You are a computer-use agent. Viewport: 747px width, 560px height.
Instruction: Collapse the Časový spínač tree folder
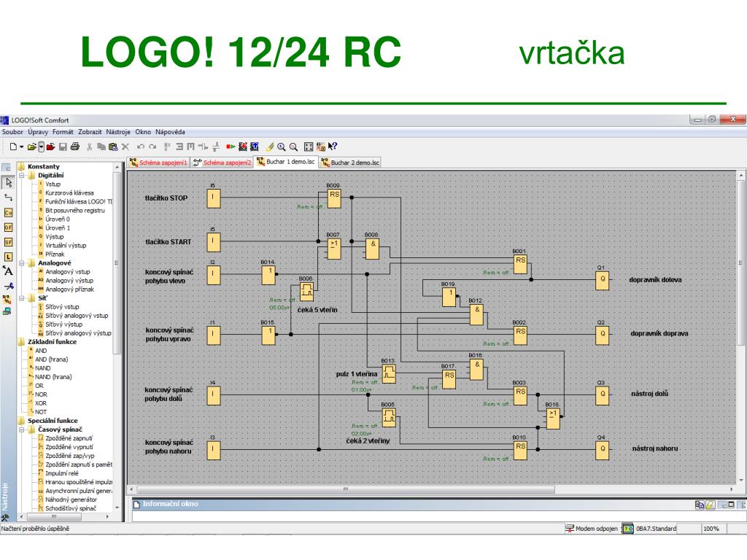[21, 429]
